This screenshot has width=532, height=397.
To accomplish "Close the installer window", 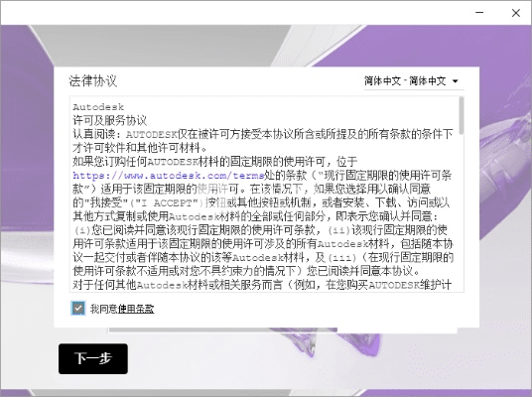I will click(x=516, y=13).
